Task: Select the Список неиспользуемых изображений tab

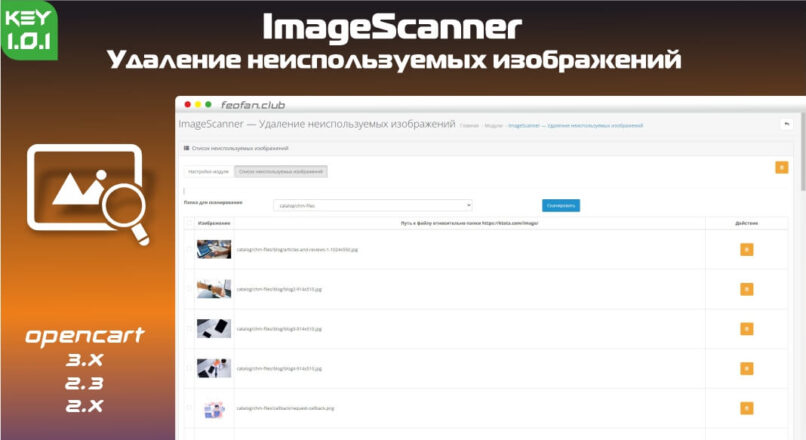Action: click(281, 172)
